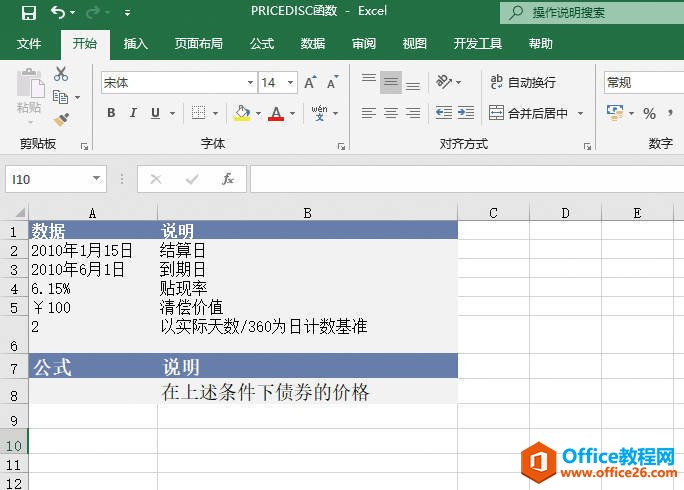The height and width of the screenshot is (490, 684).
Task: Expand the Copy dropdown arrow
Action: pyautogui.click(x=77, y=97)
